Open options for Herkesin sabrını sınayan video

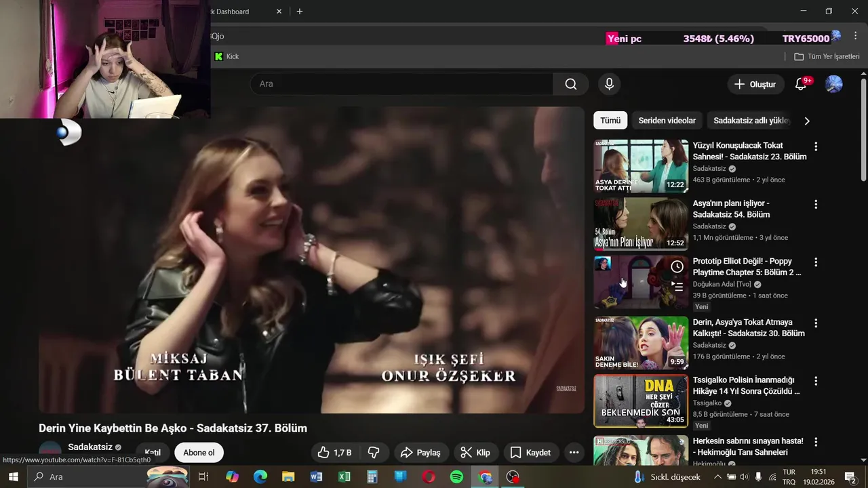point(816,442)
